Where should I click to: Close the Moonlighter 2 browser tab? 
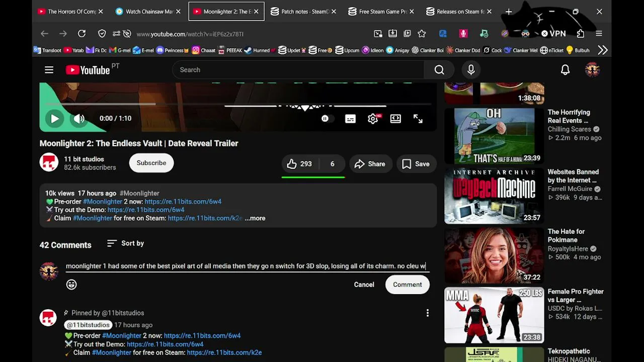(256, 12)
